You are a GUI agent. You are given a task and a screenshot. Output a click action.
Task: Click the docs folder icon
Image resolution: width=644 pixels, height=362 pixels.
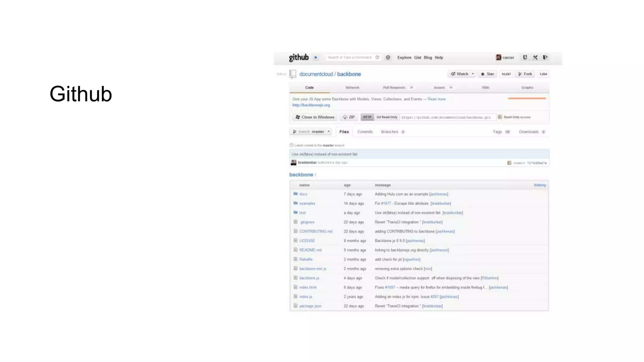pyautogui.click(x=295, y=194)
